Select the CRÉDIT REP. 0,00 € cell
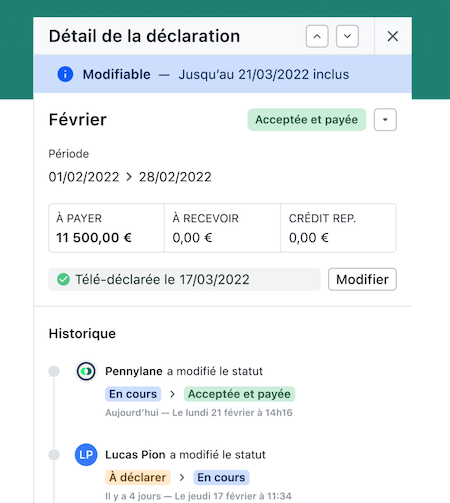The image size is (450, 503). [338, 228]
